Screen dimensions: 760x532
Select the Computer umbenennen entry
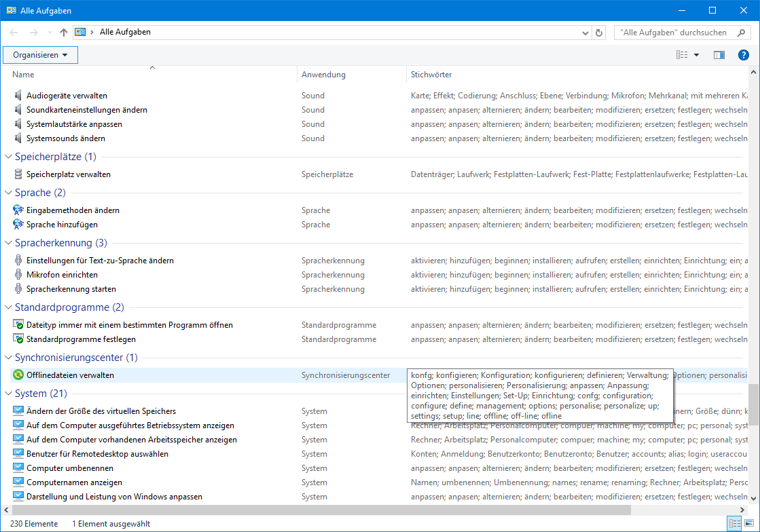coord(70,468)
